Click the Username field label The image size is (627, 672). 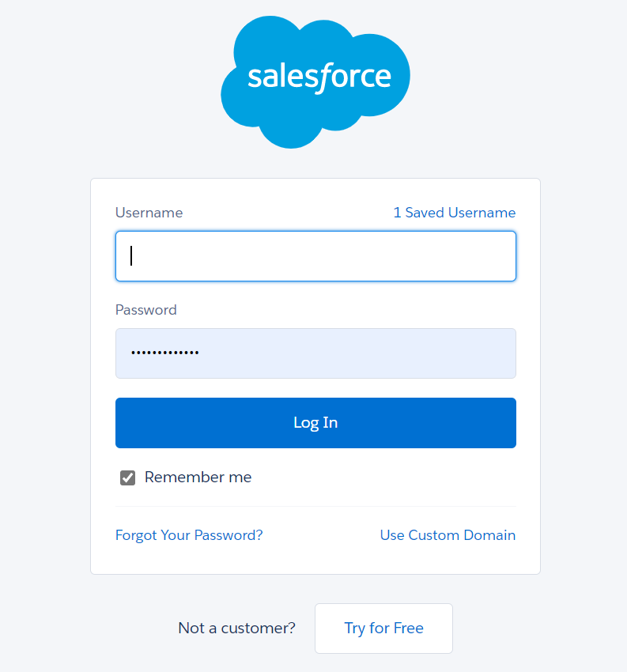click(x=149, y=213)
